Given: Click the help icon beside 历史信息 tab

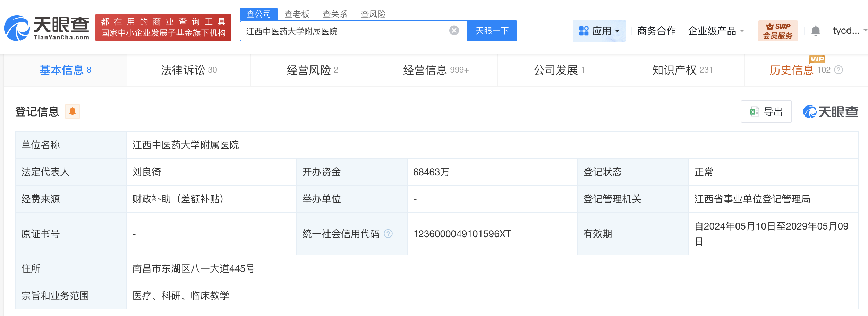Looking at the screenshot, I should [x=839, y=70].
